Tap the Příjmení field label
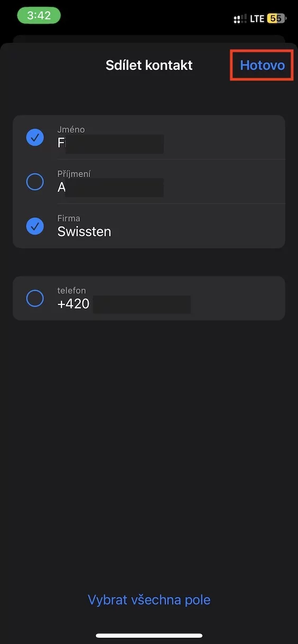Image resolution: width=298 pixels, height=644 pixels. tap(74, 174)
